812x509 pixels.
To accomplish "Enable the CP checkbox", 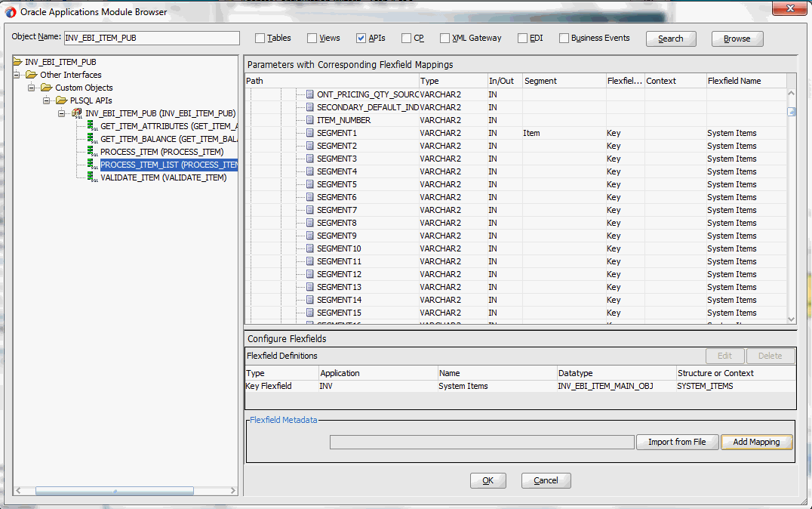I will click(406, 39).
